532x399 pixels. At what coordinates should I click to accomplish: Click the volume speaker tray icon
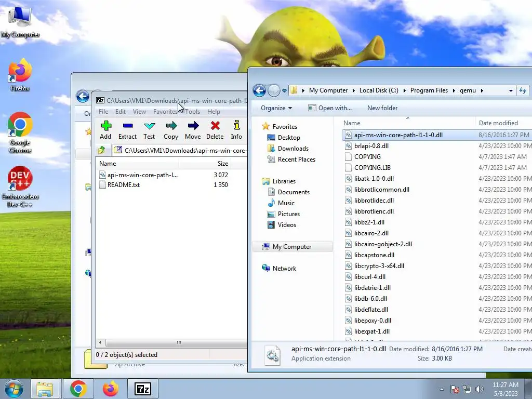[480, 389]
